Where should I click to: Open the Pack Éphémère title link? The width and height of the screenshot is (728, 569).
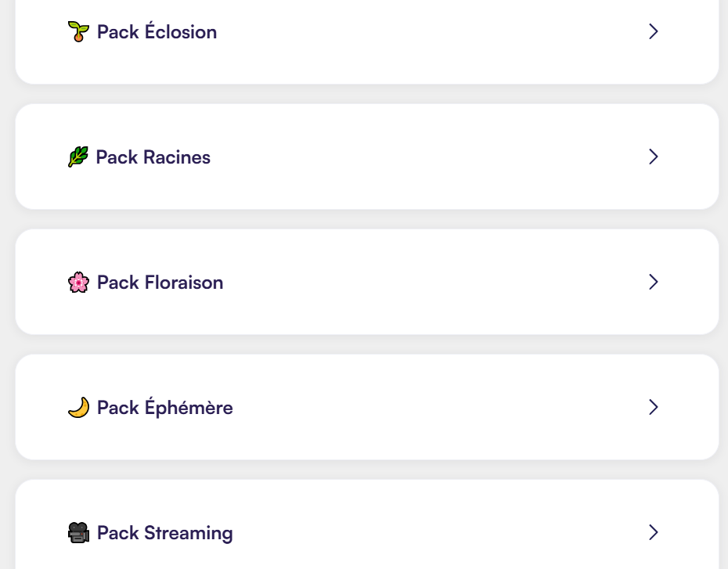click(165, 408)
